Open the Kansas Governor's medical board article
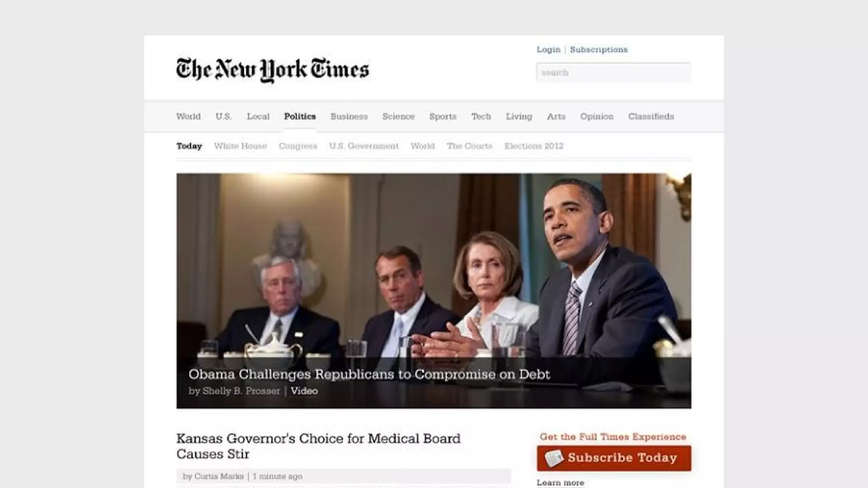The image size is (868, 488). coord(318,446)
